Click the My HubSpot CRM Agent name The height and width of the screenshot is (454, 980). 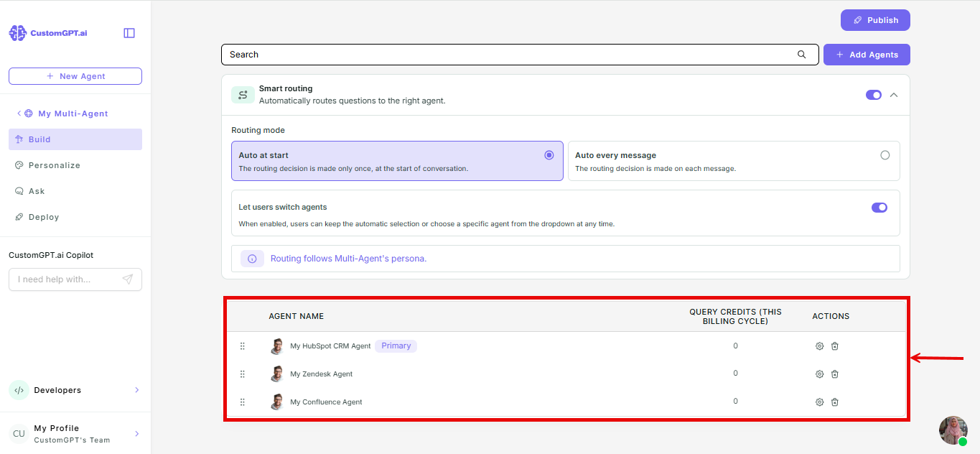tap(330, 346)
